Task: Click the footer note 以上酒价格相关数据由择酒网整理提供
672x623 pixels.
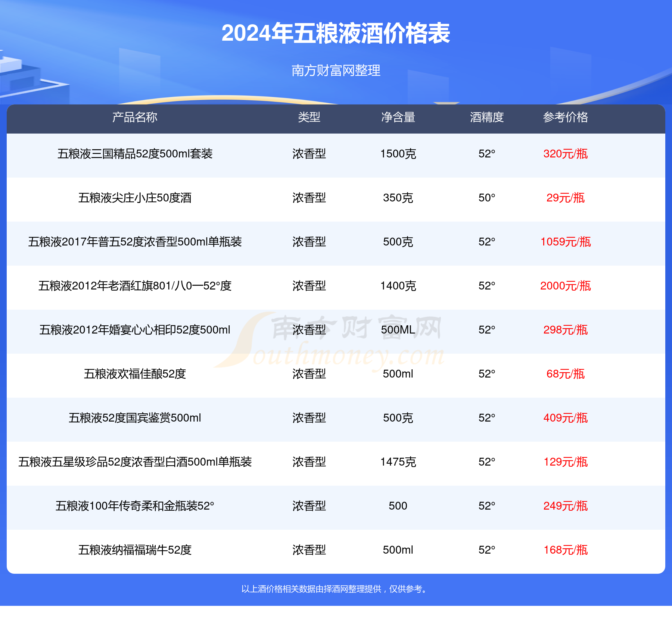Action: tap(311, 589)
